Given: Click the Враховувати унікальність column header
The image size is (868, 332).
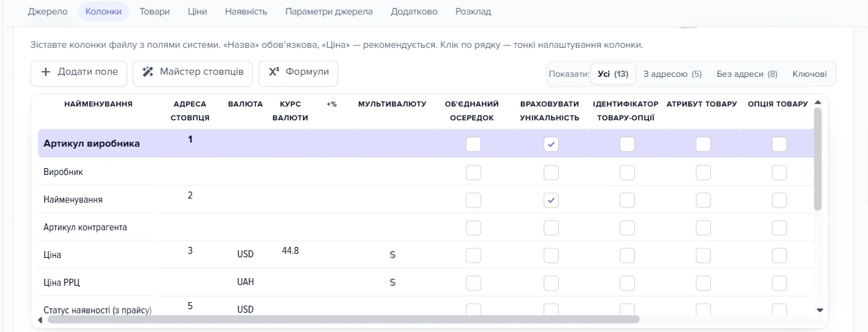Looking at the screenshot, I should pos(550,111).
